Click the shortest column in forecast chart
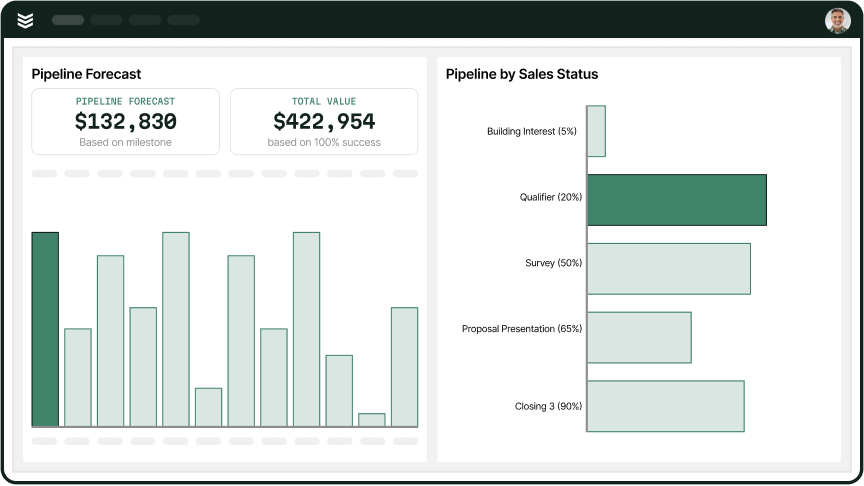 click(372, 420)
